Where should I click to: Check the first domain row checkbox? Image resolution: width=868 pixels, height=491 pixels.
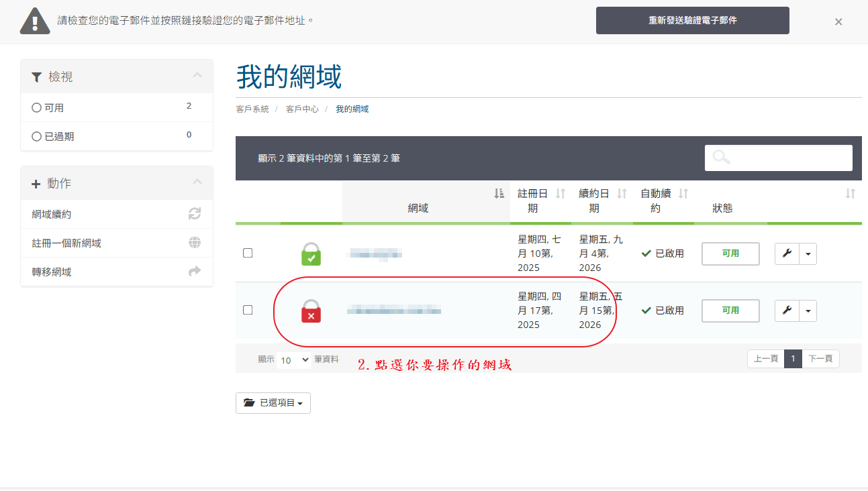248,253
